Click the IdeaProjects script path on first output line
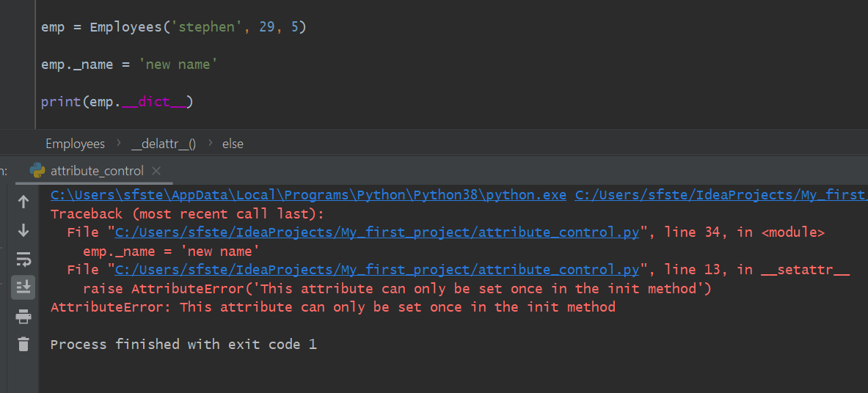This screenshot has height=393, width=868. (719, 195)
